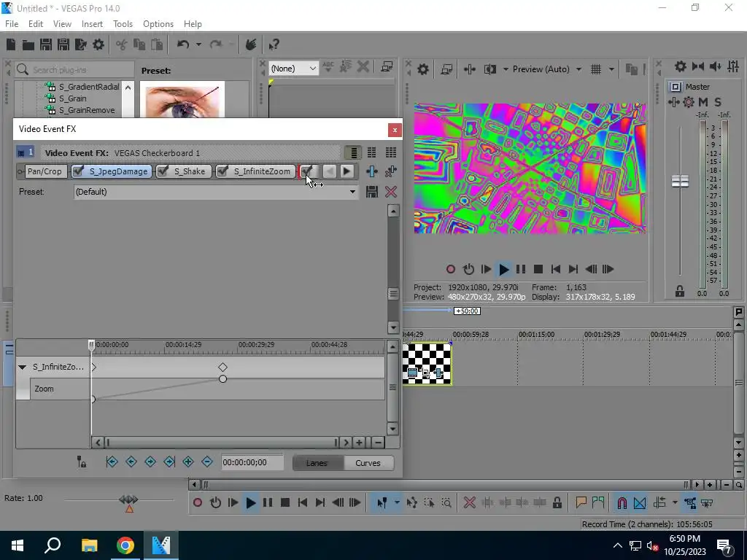This screenshot has width=747, height=560.
Task: Toggle the S_InfiniteZoom effect checkbox
Action: (222, 171)
